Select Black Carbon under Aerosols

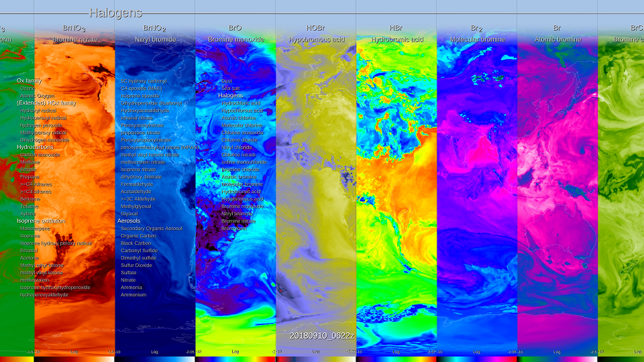138,243
